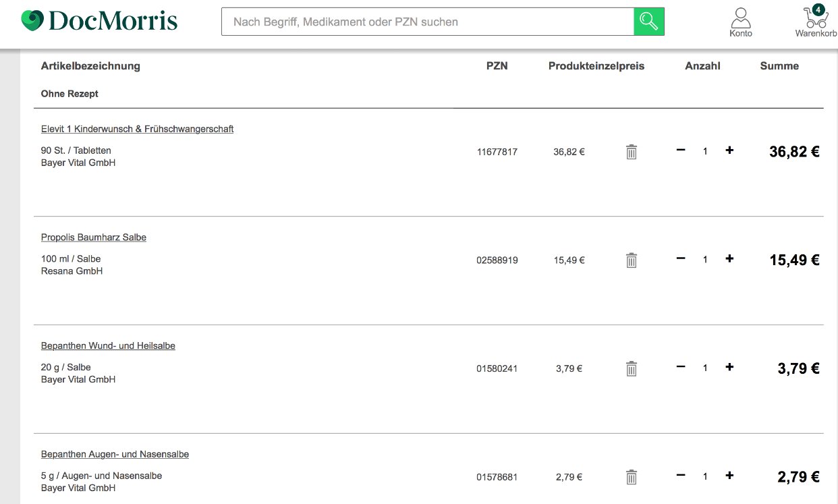This screenshot has height=504, width=838.
Task: Increase quantity of Bepanthen Wund- und Heilsalbe
Action: pyautogui.click(x=729, y=367)
